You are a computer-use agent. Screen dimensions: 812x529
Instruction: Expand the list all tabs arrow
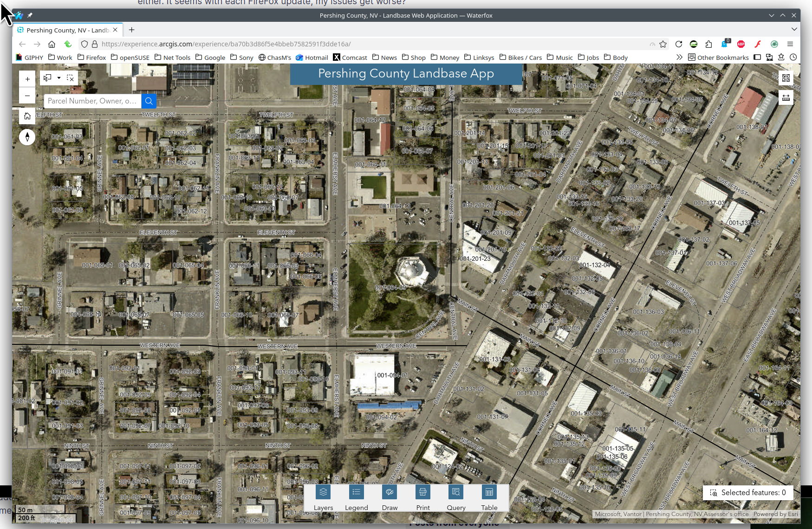point(794,29)
